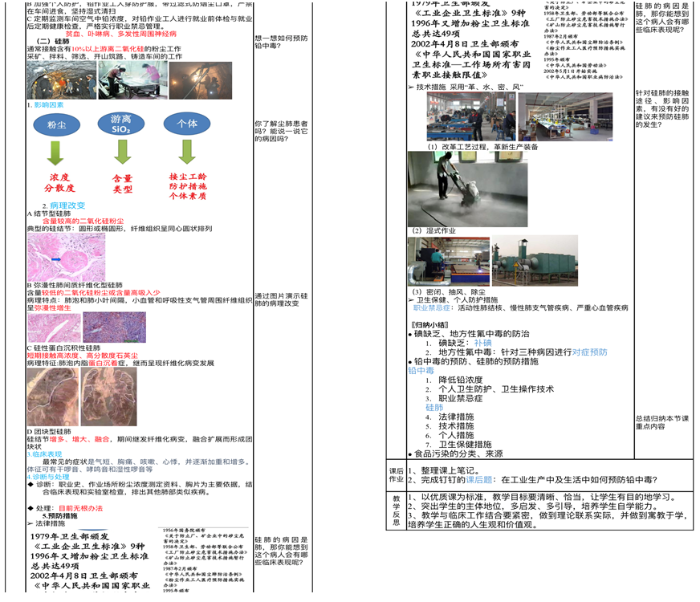This screenshot has width=700, height=602.
Task: Select the line A 结节型硅肺
Action: pos(49,214)
